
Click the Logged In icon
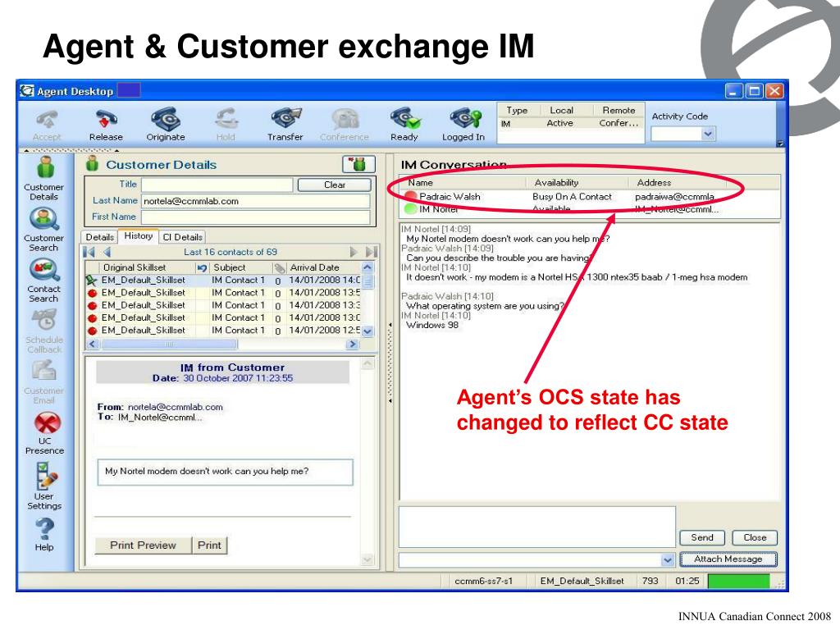pyautogui.click(x=464, y=119)
